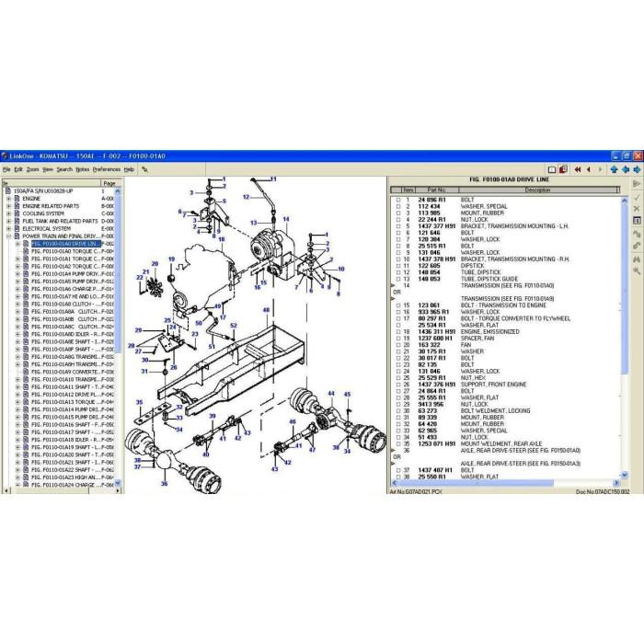Click callout number 36 on rear axle
Image resolution: width=644 pixels, height=644 pixels.
(164, 483)
